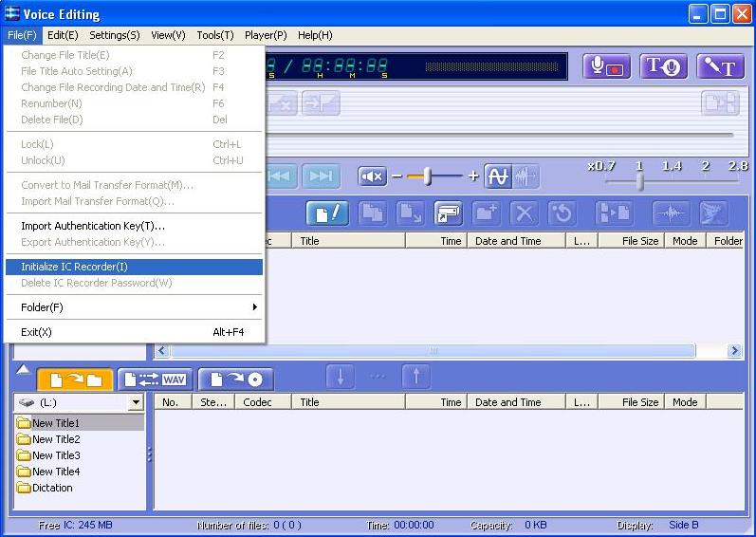The image size is (756, 537).
Task: Choose Exit(X) from the File menu
Action: [134, 332]
